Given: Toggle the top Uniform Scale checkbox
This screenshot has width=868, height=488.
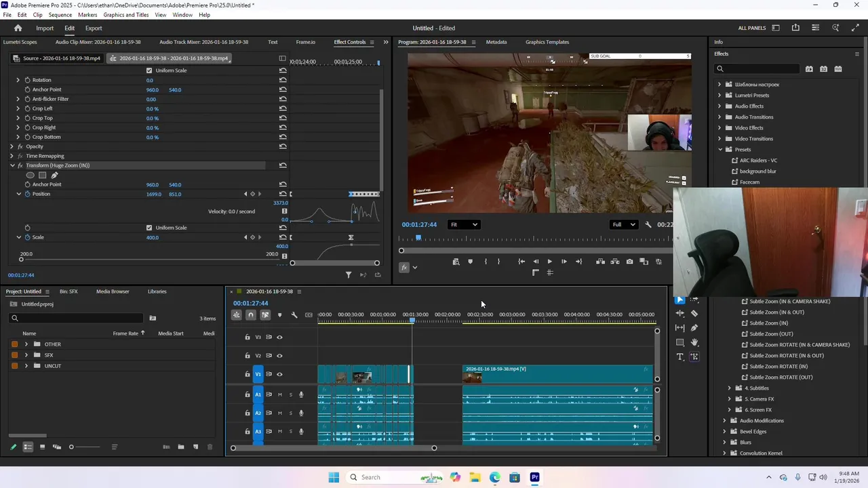Looking at the screenshot, I should (149, 70).
